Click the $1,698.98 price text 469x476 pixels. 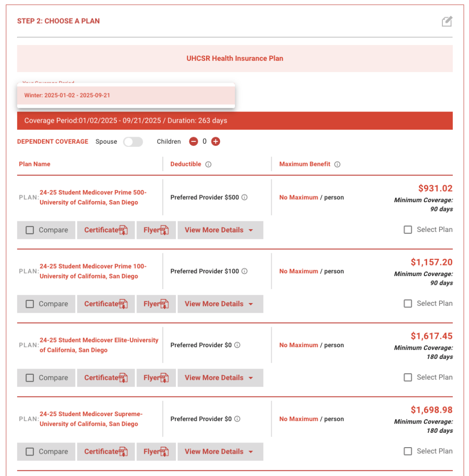coord(432,410)
